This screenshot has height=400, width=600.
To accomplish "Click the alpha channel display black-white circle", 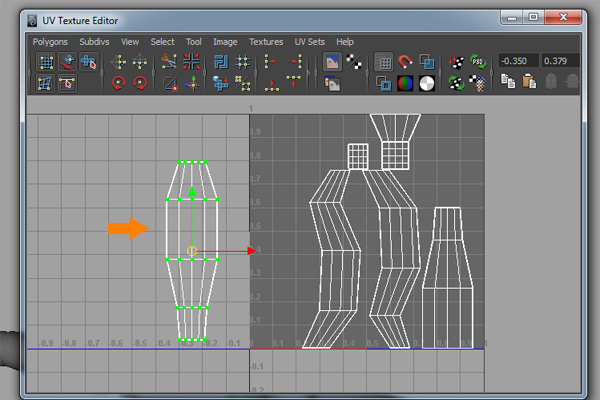I will 427,84.
